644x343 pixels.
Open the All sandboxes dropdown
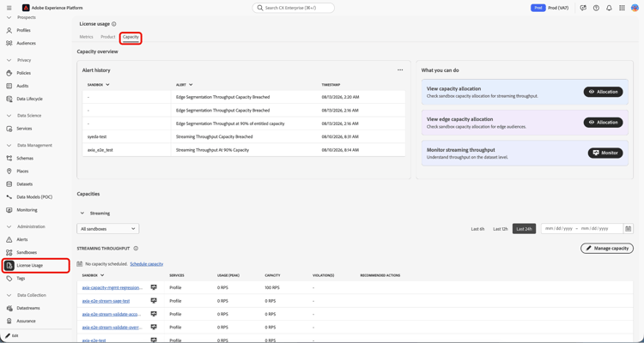click(x=108, y=229)
